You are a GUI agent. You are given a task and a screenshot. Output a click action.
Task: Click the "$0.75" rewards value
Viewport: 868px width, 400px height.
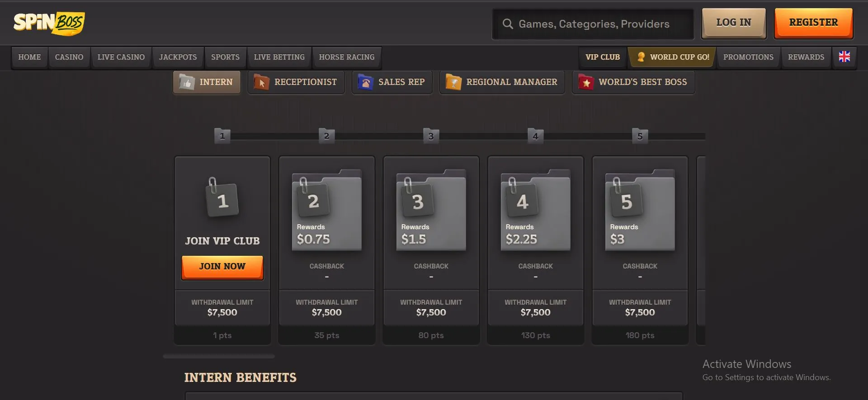pos(313,240)
